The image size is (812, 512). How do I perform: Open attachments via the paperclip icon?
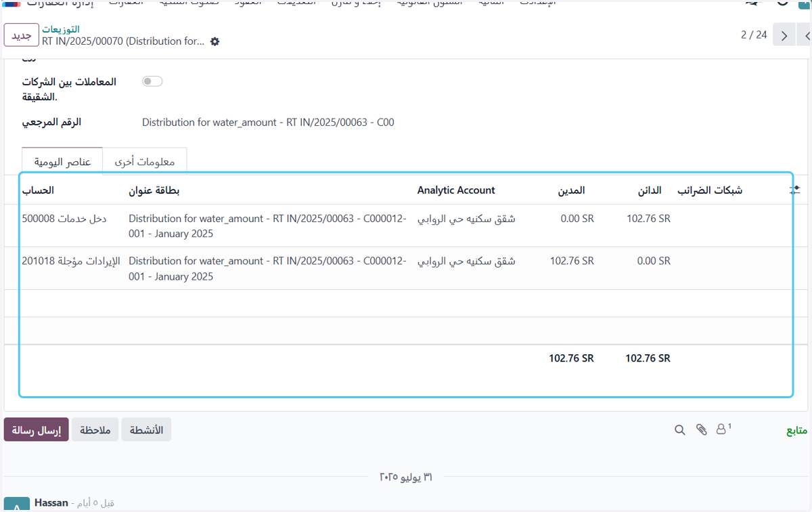point(702,429)
